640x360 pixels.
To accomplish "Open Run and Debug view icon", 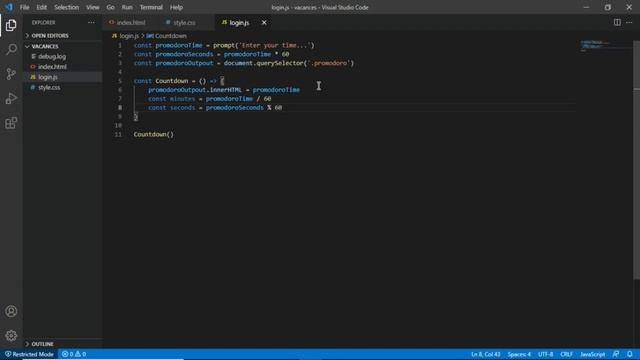I will pyautogui.click(x=11, y=98).
